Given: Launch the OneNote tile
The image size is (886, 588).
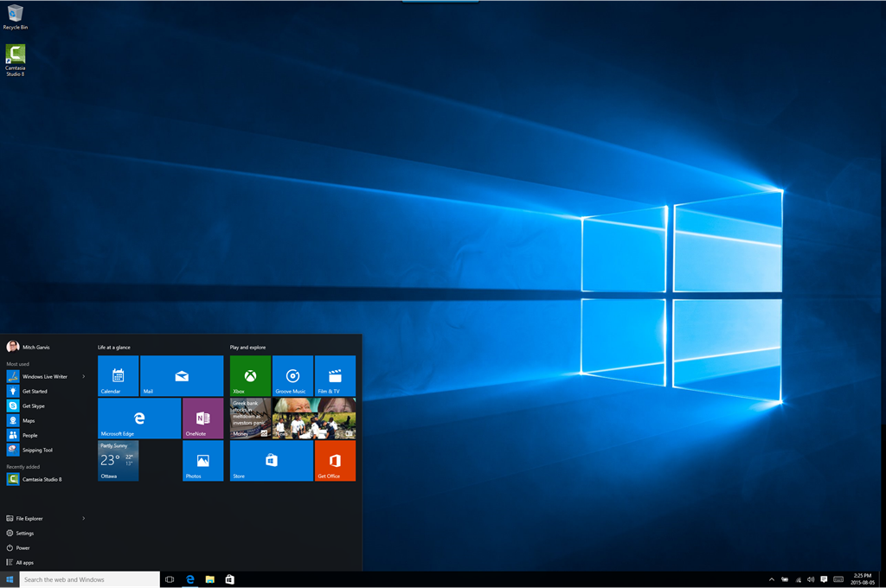Looking at the screenshot, I should pos(202,418).
